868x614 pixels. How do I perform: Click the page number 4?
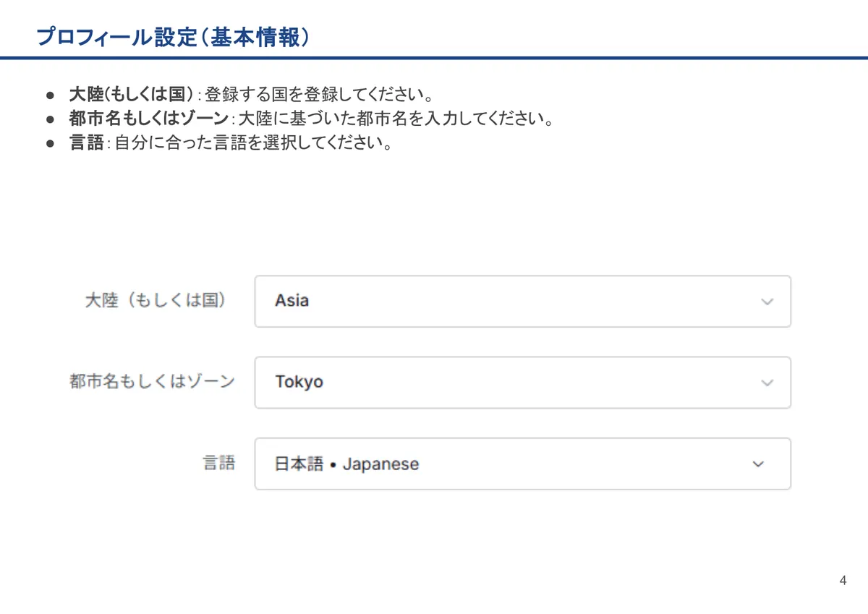coord(843,581)
